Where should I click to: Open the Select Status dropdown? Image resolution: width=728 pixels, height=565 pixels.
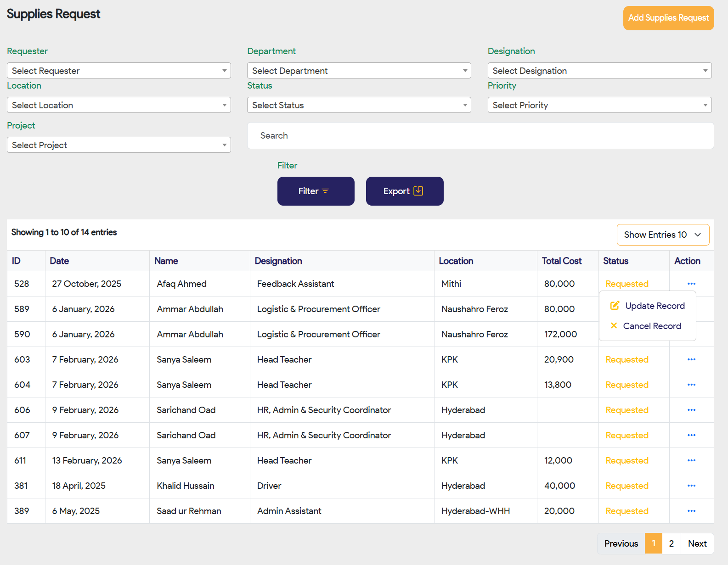pos(359,105)
